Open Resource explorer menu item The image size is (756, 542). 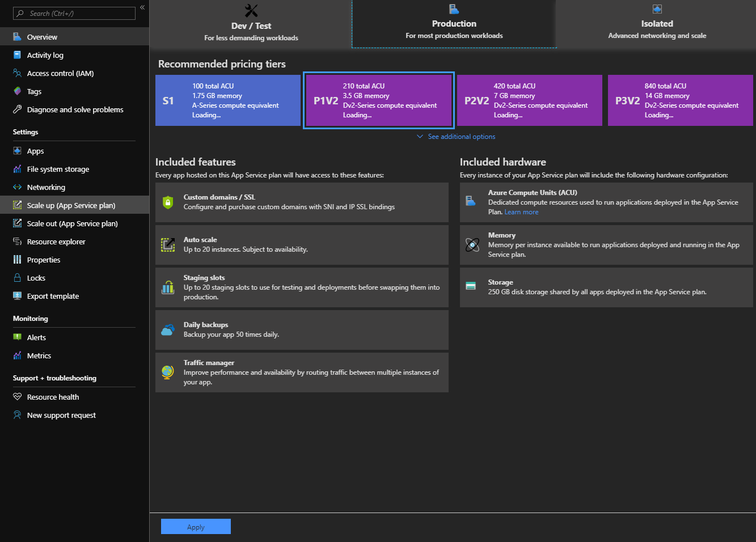tap(74, 242)
